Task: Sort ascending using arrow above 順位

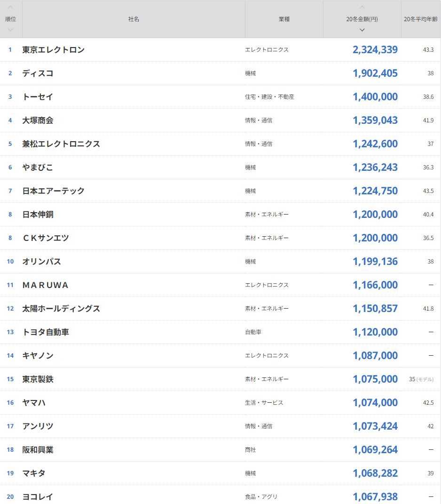Action: pyautogui.click(x=10, y=7)
